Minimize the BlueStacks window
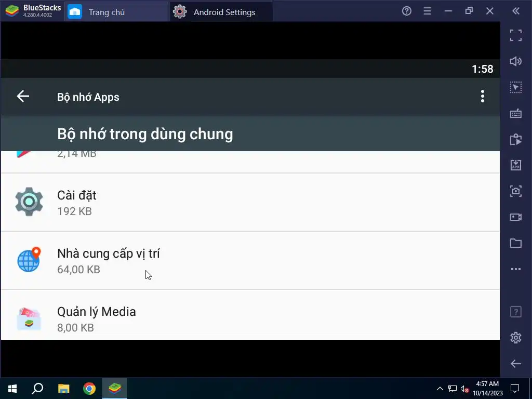The height and width of the screenshot is (399, 532). pyautogui.click(x=448, y=11)
